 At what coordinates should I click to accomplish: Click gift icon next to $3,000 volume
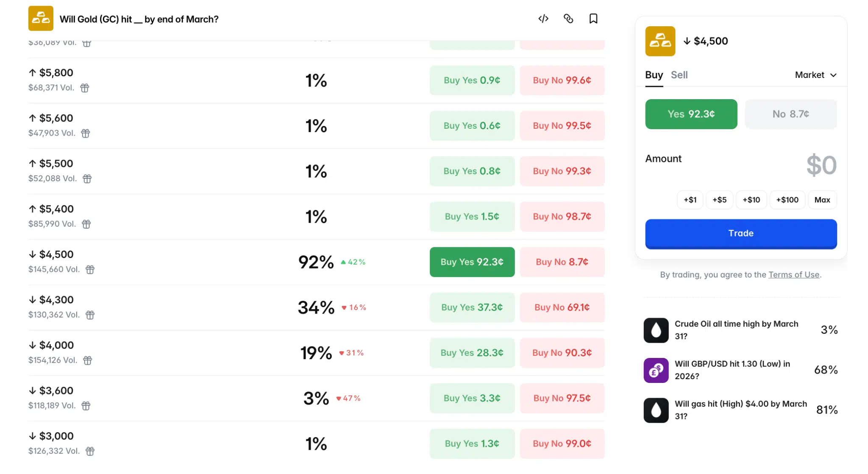coord(90,452)
